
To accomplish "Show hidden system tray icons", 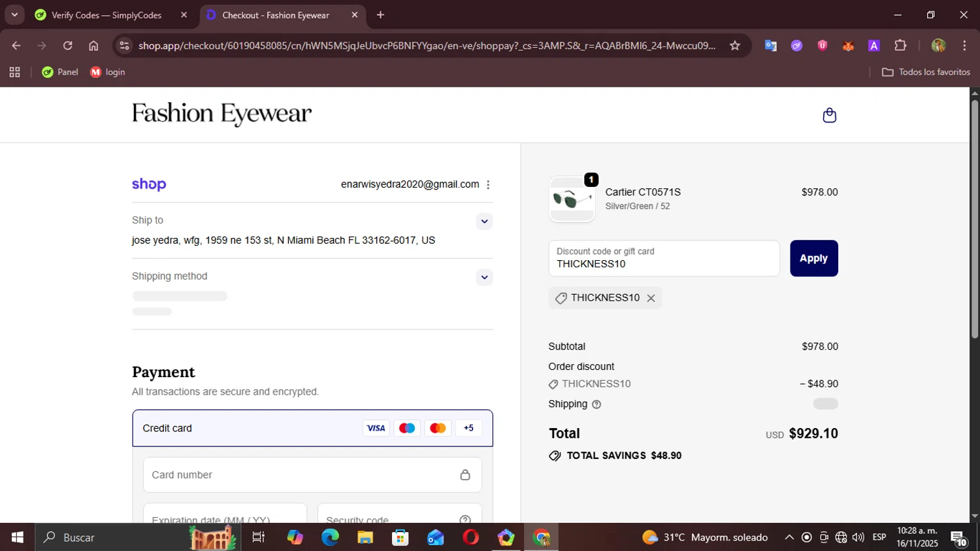I will pyautogui.click(x=789, y=537).
